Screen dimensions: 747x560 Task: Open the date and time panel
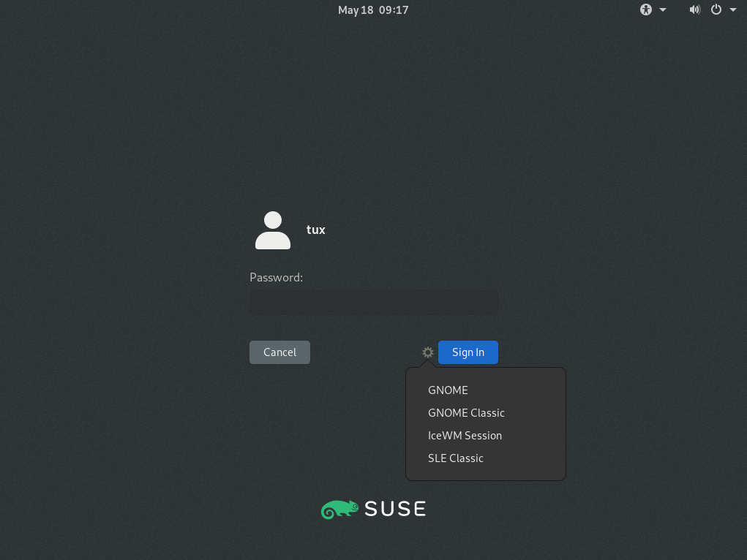(373, 10)
